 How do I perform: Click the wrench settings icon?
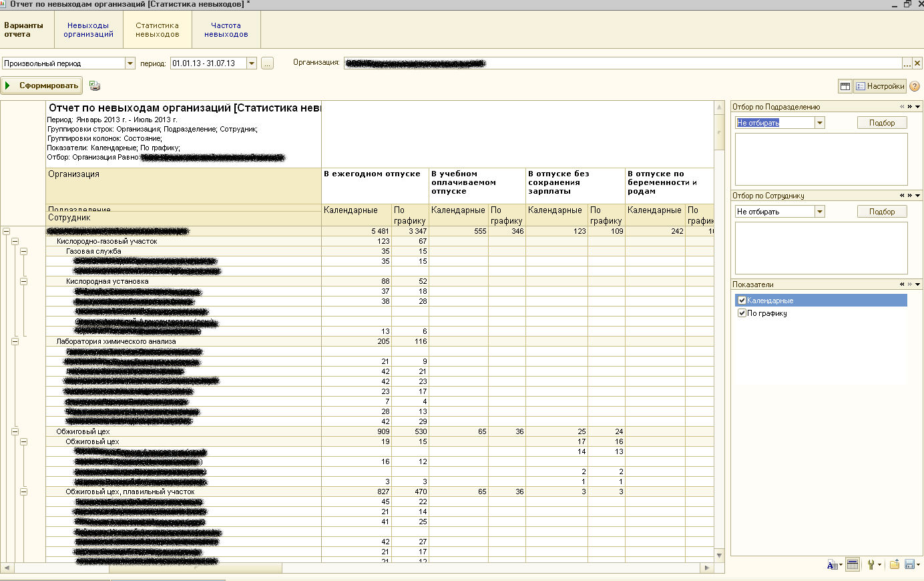(871, 565)
